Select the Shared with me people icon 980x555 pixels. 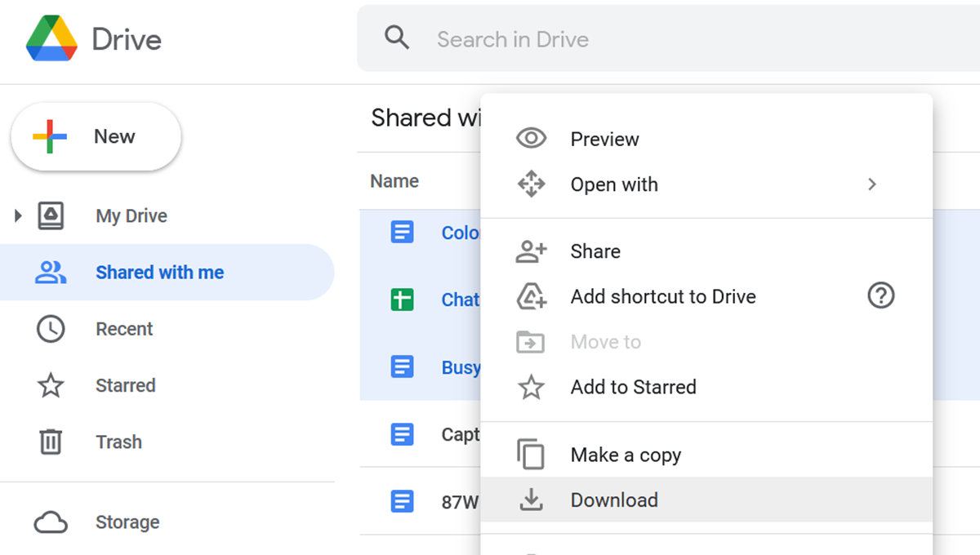(51, 272)
